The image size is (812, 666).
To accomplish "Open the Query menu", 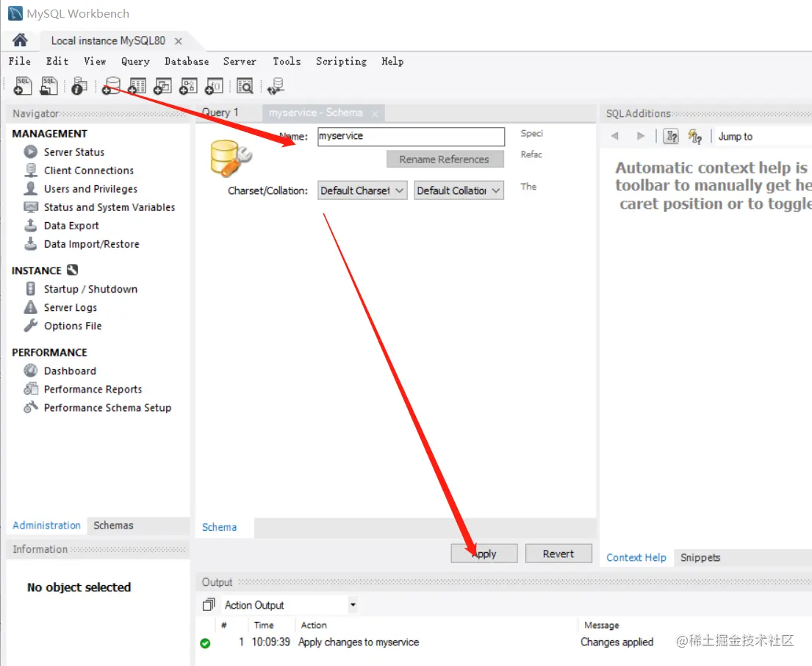I will pyautogui.click(x=135, y=61).
